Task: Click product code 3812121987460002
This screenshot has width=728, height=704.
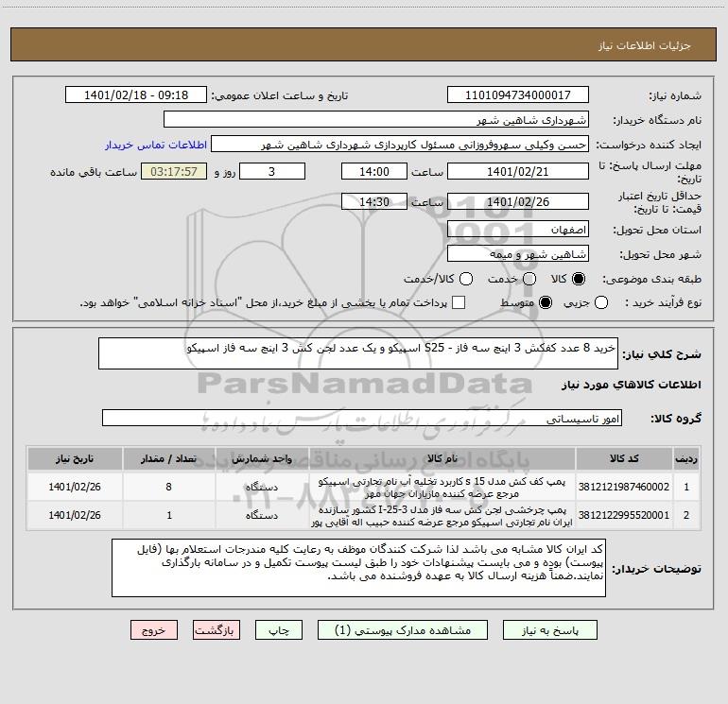Action: point(624,487)
